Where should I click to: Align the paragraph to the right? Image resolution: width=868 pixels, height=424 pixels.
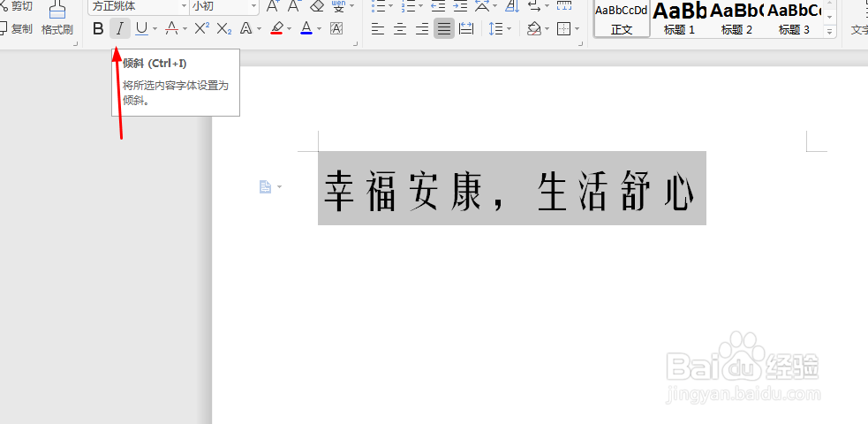[422, 29]
